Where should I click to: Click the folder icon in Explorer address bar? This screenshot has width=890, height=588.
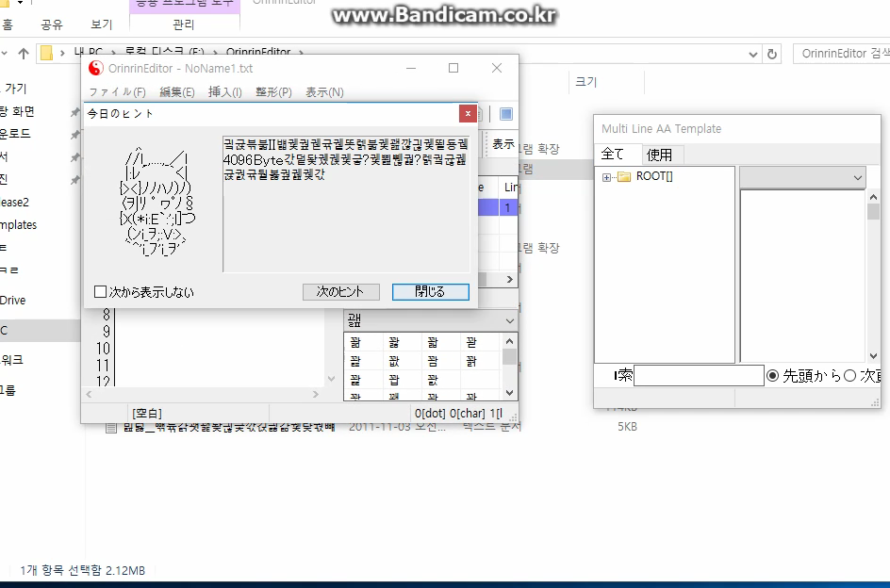(x=45, y=53)
